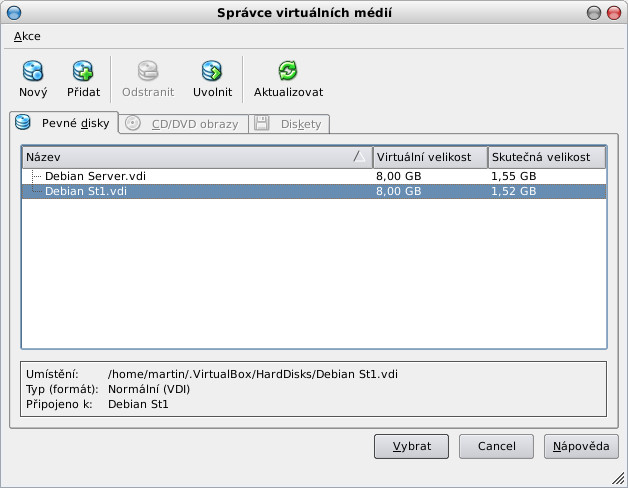Open help with the Nápověda button
This screenshot has width=628, height=488.
pyautogui.click(x=581, y=446)
